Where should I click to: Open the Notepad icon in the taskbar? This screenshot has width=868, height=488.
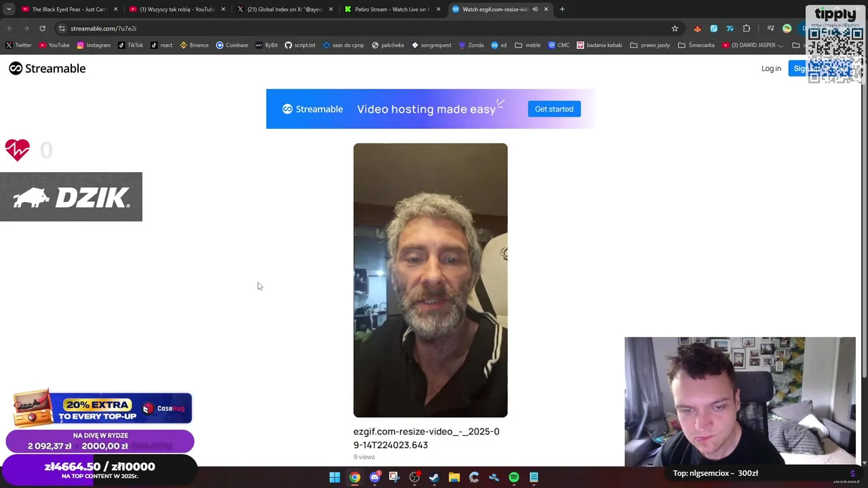pyautogui.click(x=534, y=477)
